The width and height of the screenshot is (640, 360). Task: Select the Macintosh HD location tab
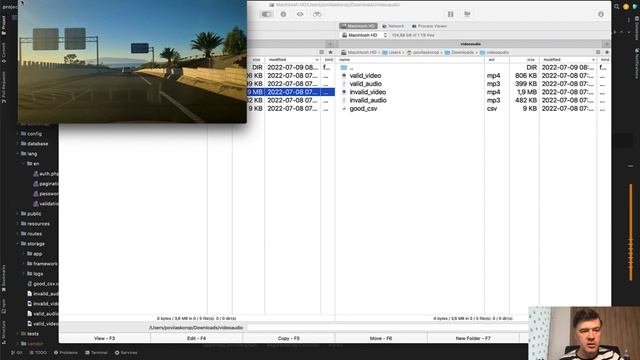358,26
